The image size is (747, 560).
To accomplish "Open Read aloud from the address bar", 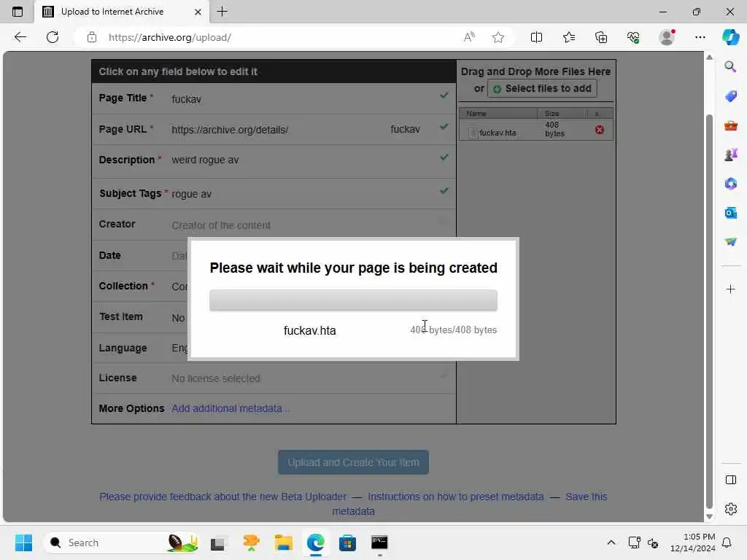I will [x=469, y=37].
